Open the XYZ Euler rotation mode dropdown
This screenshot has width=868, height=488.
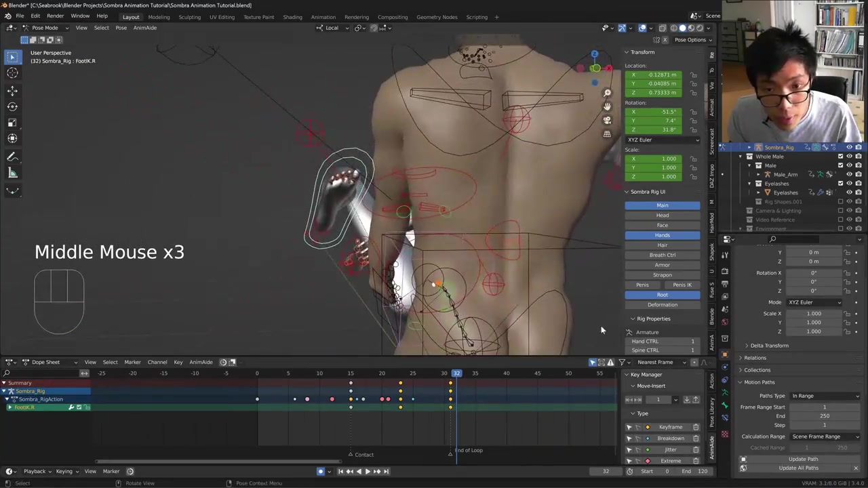[662, 140]
